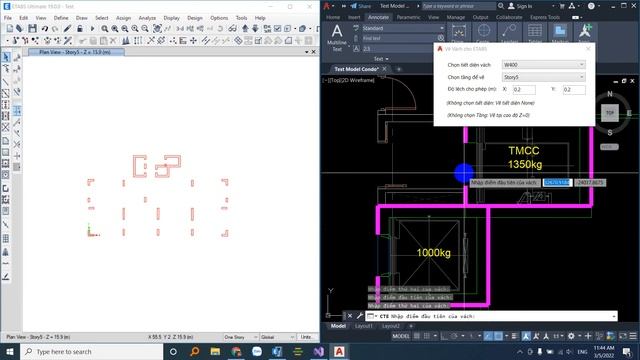Expand AutoCAD command line history arrow
The image size is (640, 360).
(x=613, y=316)
